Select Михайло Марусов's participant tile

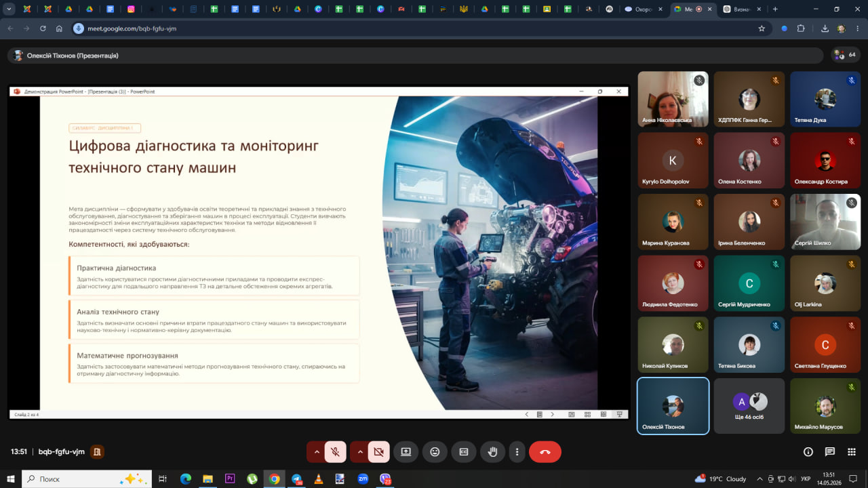825,405
